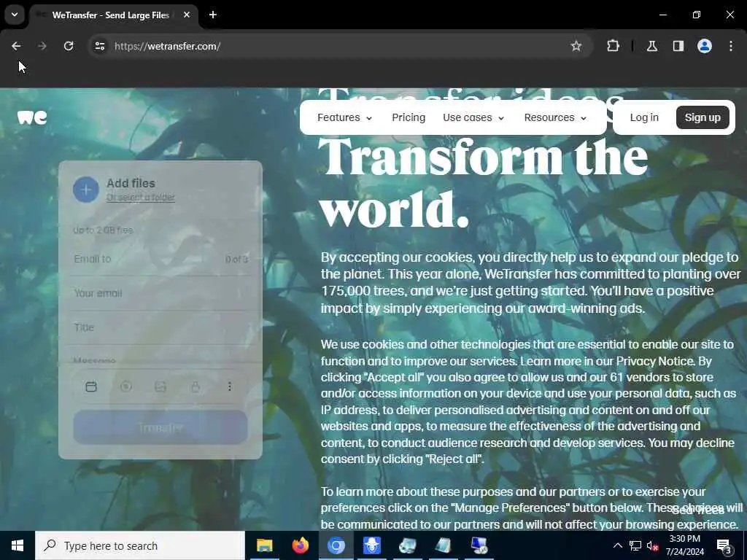Reload the WeTransfer page
This screenshot has width=747, height=560.
69,46
